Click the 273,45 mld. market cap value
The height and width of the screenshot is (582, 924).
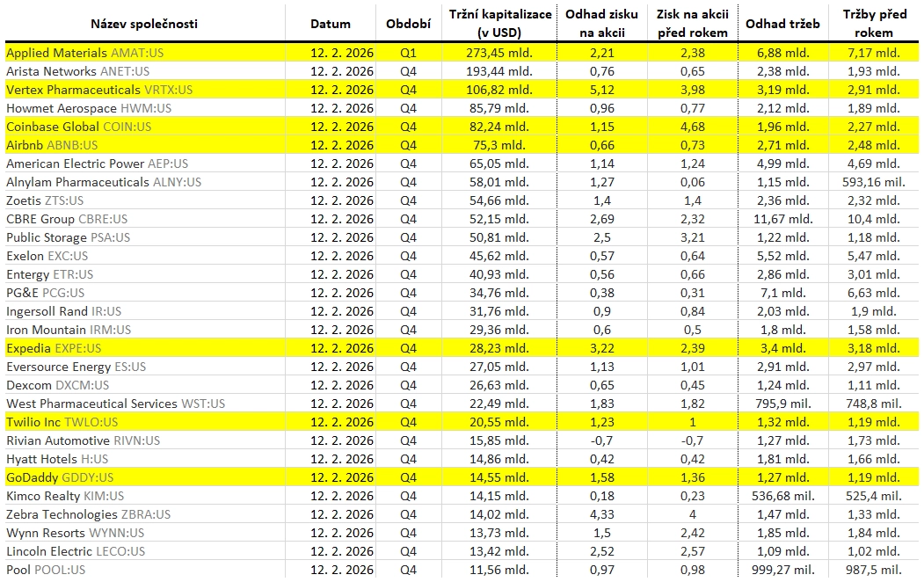pyautogui.click(x=499, y=53)
